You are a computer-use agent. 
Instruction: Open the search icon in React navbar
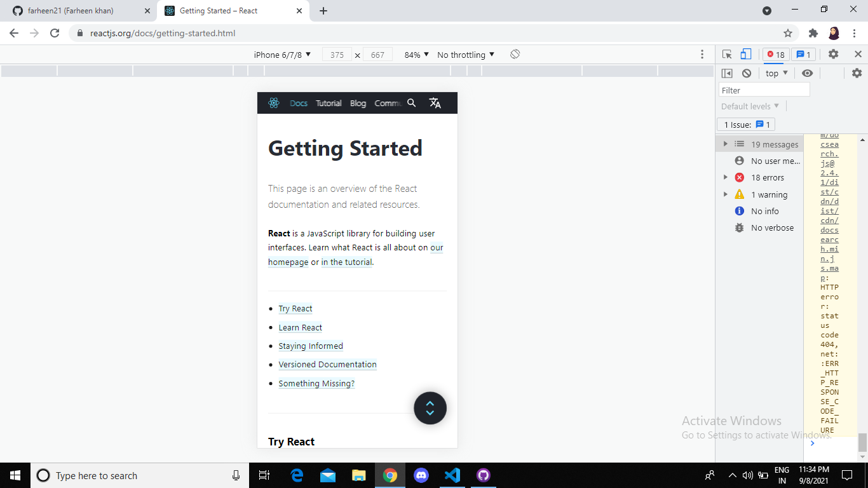(412, 103)
